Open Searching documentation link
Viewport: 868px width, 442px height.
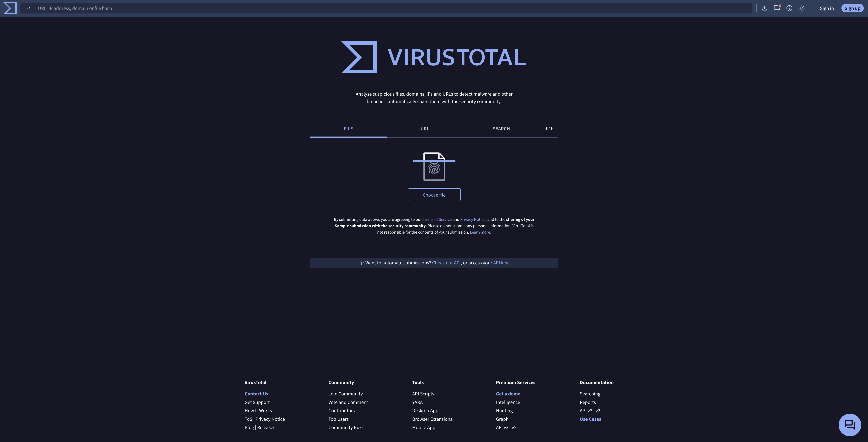[x=590, y=394]
